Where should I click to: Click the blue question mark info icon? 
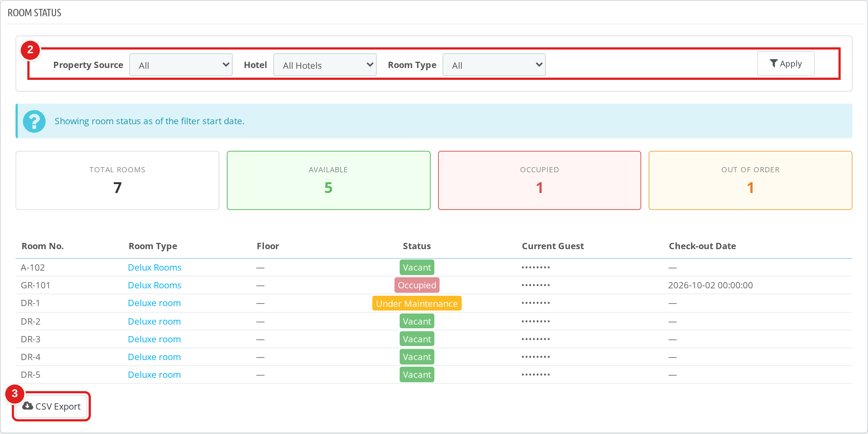click(34, 121)
